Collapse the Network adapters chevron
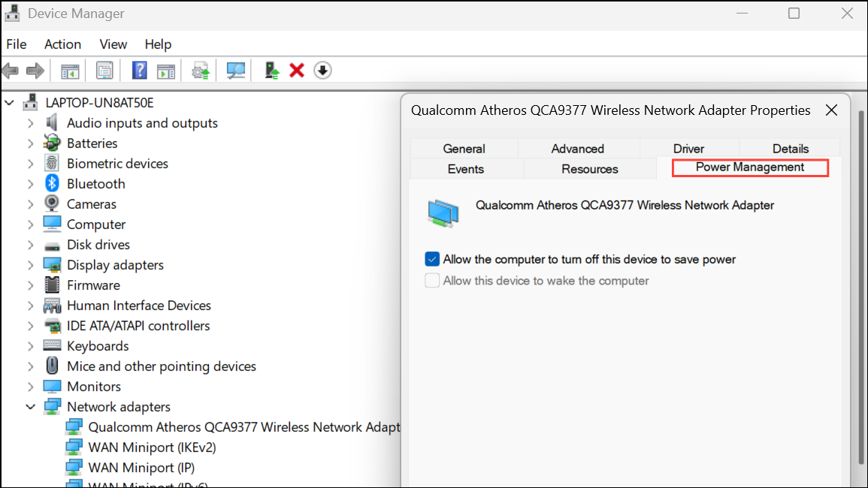Screen dimensions: 868x488 (31, 407)
